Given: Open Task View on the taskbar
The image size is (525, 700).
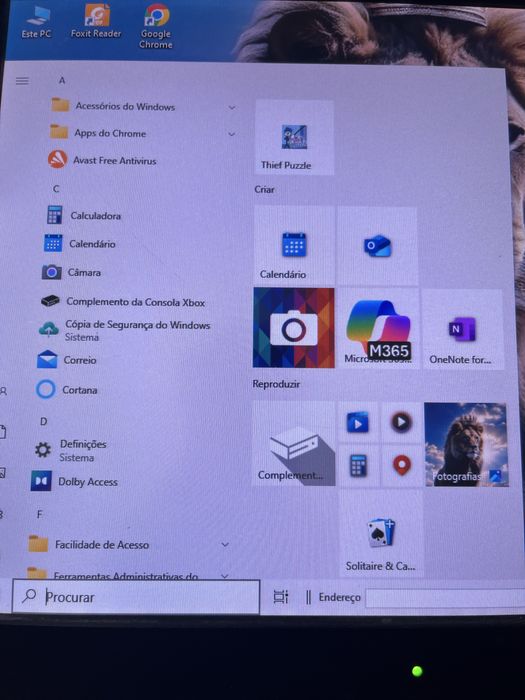Looking at the screenshot, I should pos(281,596).
